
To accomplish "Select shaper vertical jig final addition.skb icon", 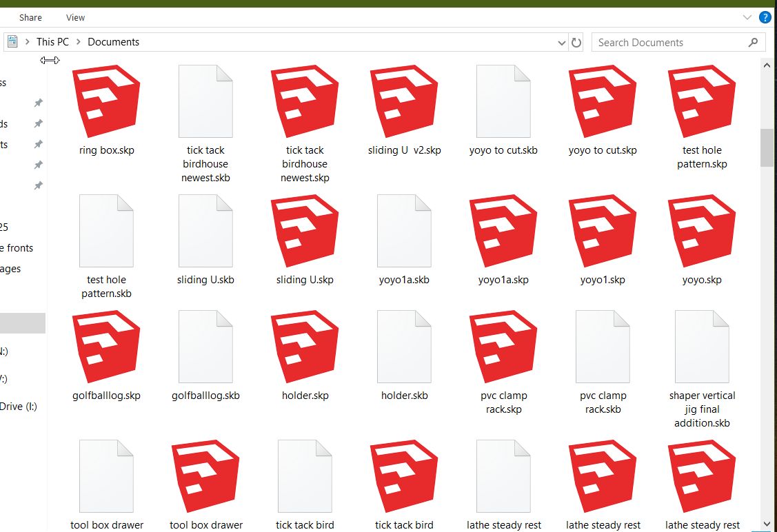I will pyautogui.click(x=702, y=347).
